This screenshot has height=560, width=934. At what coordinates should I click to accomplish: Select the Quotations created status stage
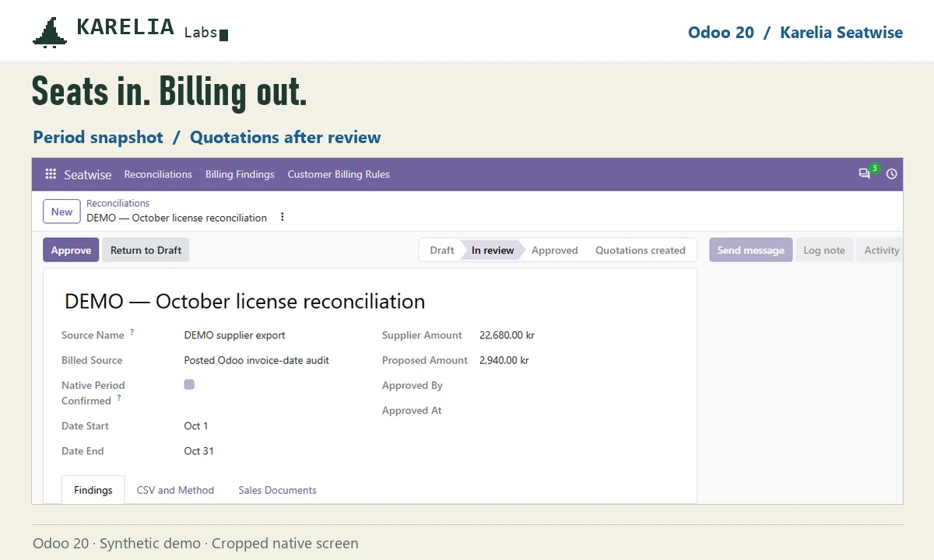click(x=641, y=250)
